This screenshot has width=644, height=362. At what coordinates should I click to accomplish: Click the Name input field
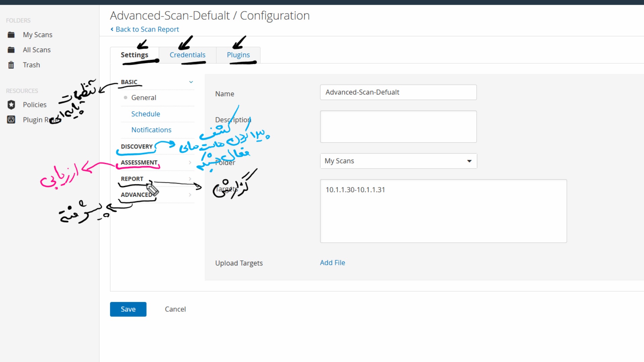tap(398, 92)
